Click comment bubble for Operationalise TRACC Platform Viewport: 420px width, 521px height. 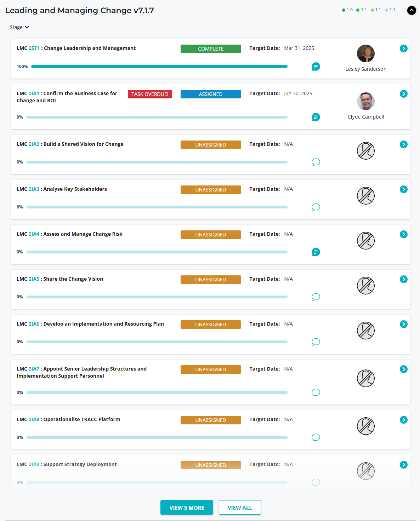tap(316, 437)
